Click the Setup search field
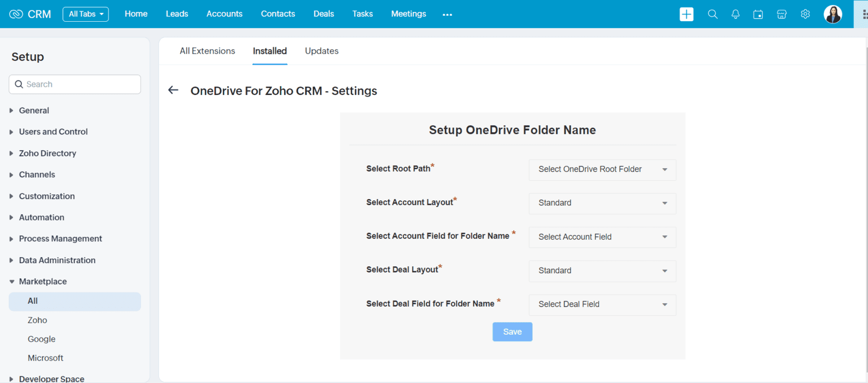Image resolution: width=868 pixels, height=383 pixels. (75, 85)
